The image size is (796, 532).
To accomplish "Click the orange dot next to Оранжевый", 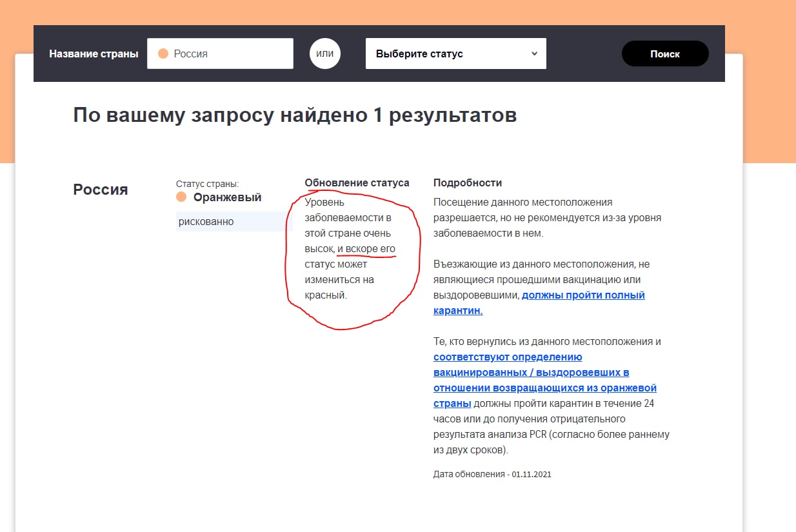I will (181, 197).
